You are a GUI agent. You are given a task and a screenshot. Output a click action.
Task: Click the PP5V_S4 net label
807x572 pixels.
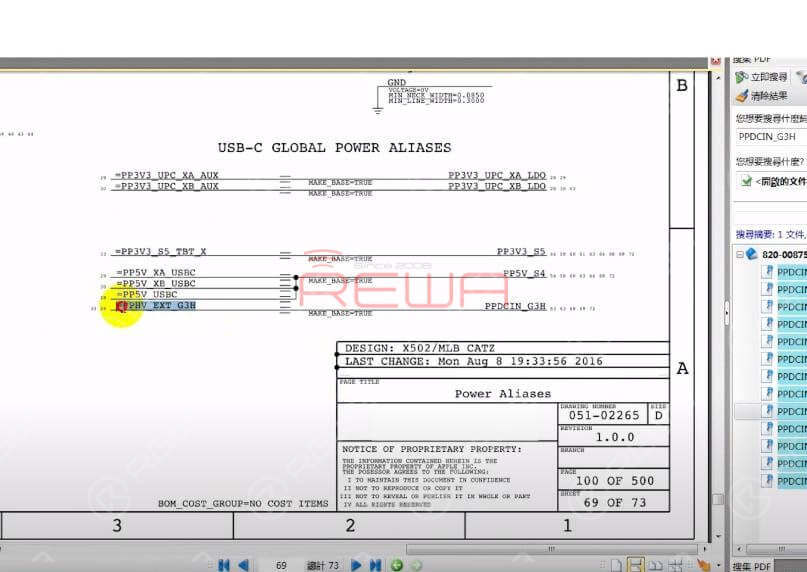tap(524, 273)
